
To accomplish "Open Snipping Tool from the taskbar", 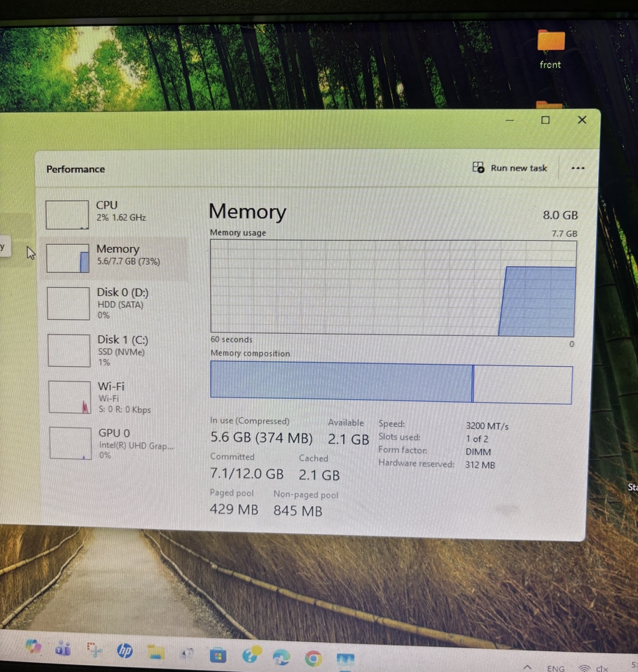I will 94,650.
